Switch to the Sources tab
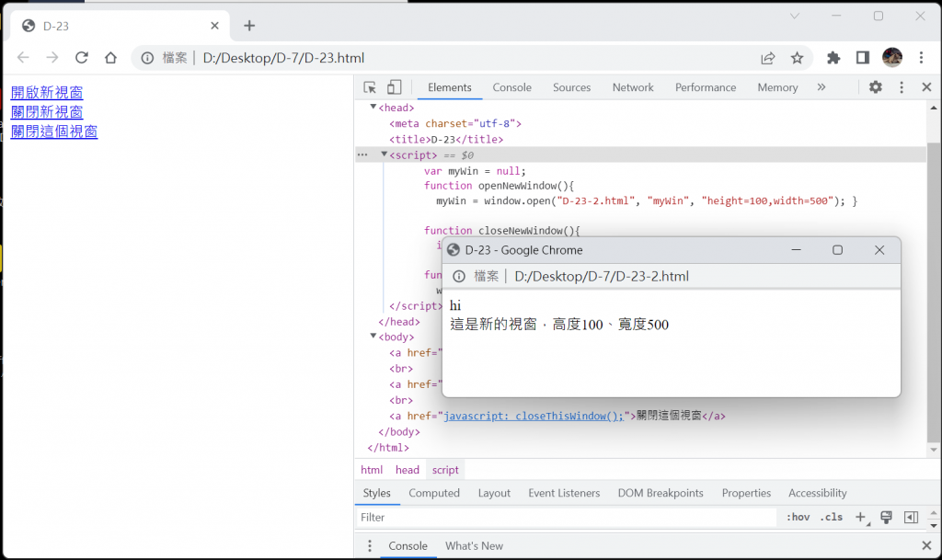The image size is (942, 560). (x=571, y=87)
